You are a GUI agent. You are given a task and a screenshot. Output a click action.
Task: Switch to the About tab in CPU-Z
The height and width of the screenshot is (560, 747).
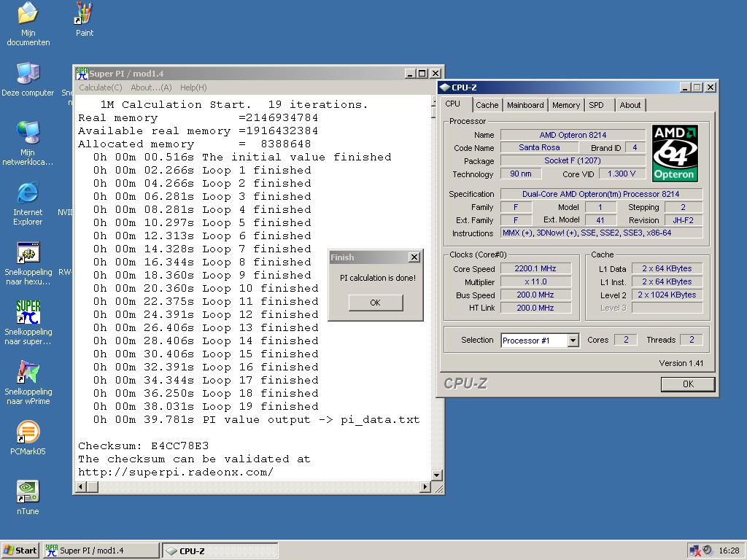click(630, 105)
